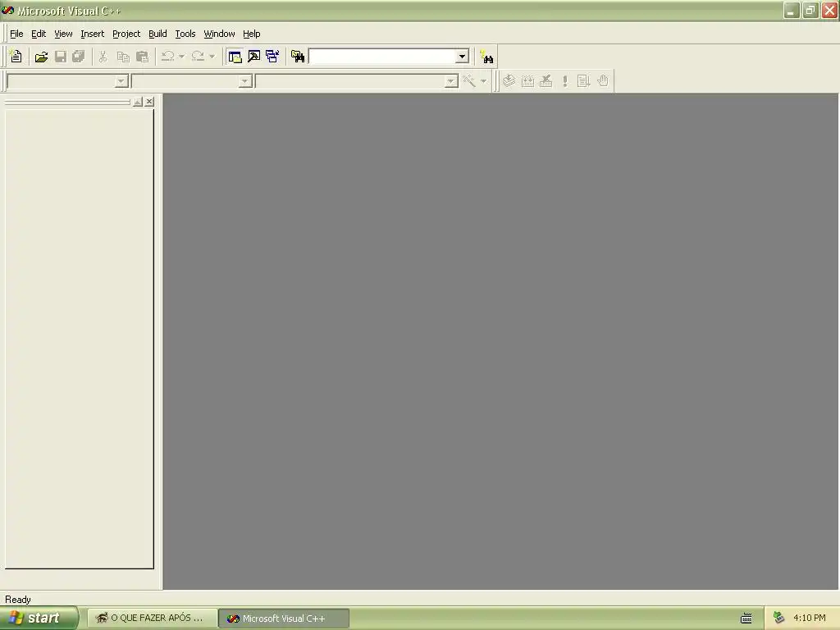Close the docked Workspace pane
The width and height of the screenshot is (840, 630).
(149, 102)
